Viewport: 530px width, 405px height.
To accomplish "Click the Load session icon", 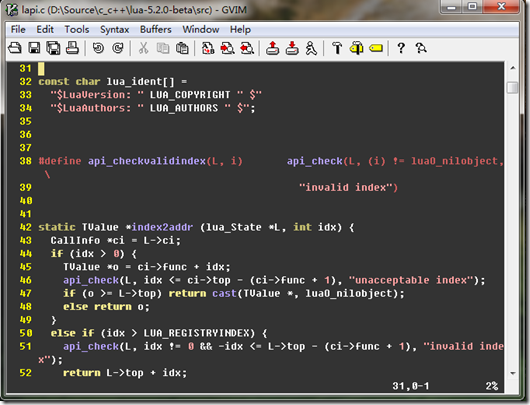I will pos(272,48).
